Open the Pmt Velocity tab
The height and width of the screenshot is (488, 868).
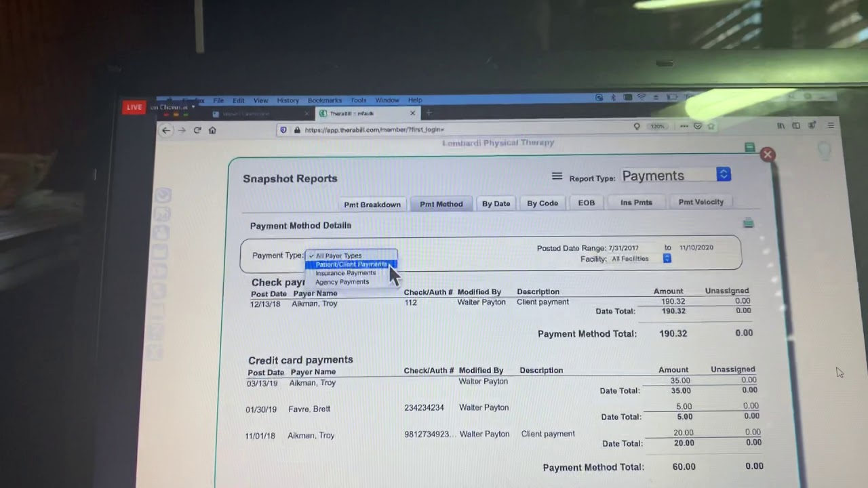701,202
